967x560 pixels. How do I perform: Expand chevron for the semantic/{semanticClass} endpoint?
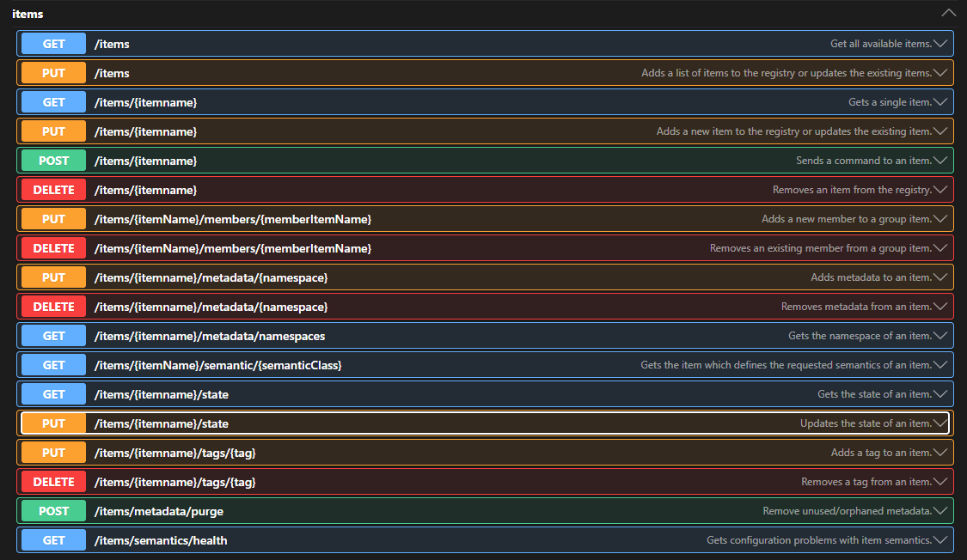tap(940, 365)
